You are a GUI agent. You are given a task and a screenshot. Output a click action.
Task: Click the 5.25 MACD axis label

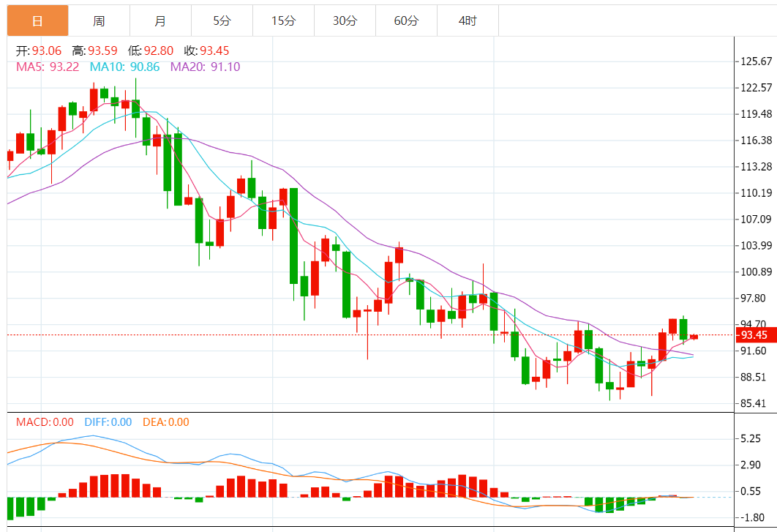point(751,439)
